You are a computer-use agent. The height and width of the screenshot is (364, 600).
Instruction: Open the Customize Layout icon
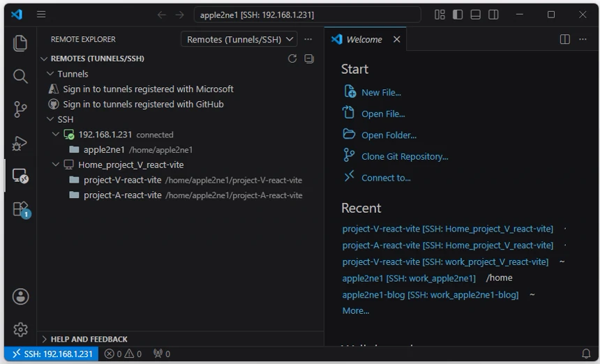(x=440, y=15)
